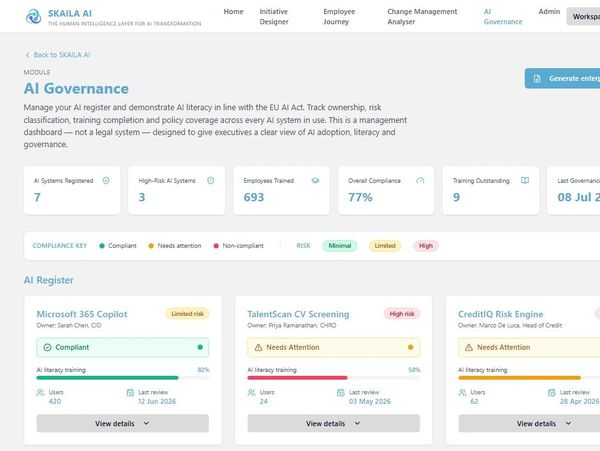This screenshot has width=600, height=451.
Task: Click the 03 May 2026 last review date
Action: [x=370, y=402]
